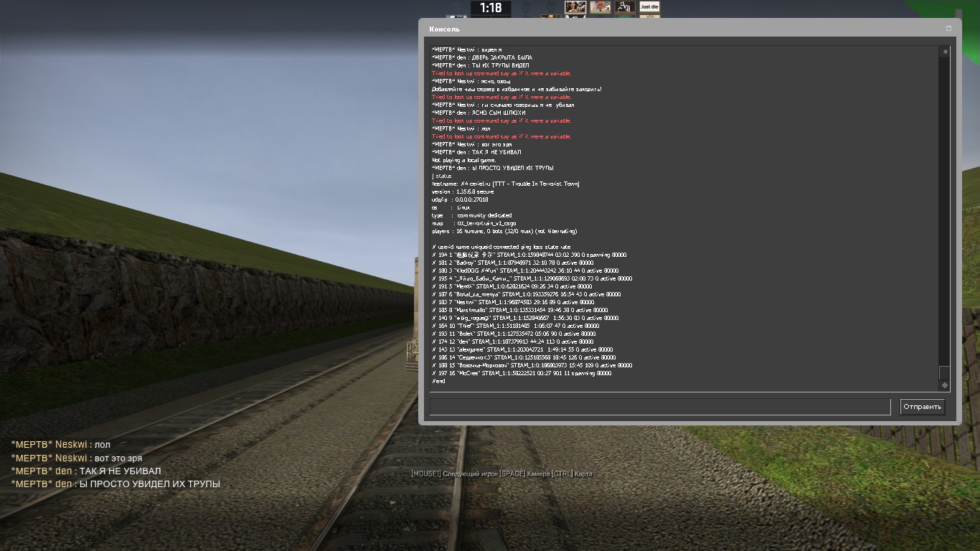Screen dimensions: 980x551
Task: Click the last chat message from den
Action: [x=116, y=484]
